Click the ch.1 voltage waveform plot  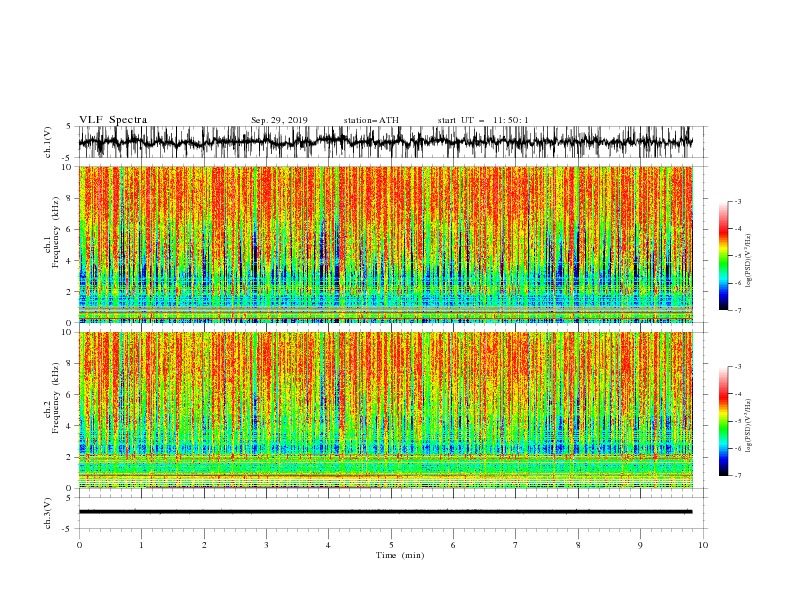(x=385, y=142)
